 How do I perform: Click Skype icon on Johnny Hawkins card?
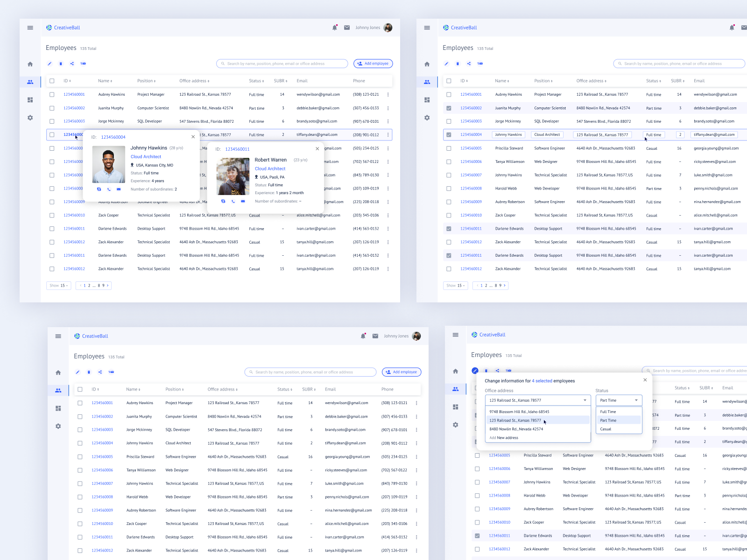tap(99, 189)
